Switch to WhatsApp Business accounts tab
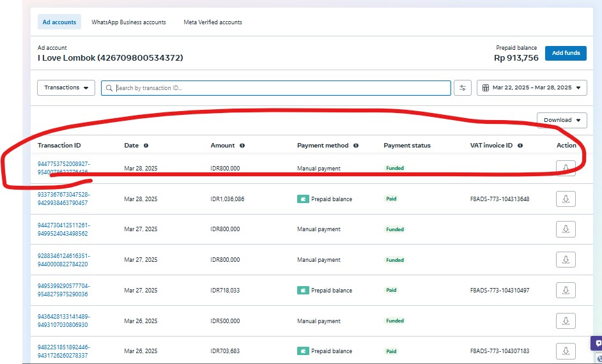602x364 pixels. (128, 22)
